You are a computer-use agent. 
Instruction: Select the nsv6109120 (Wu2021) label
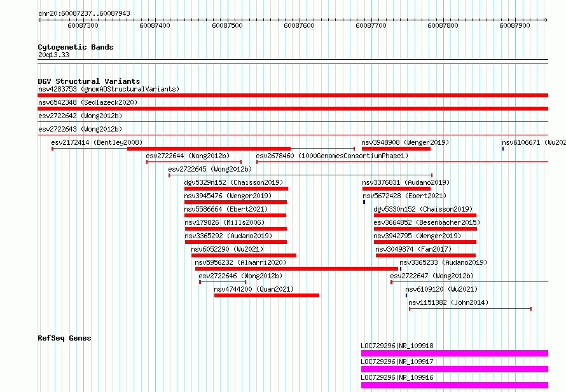tap(441, 289)
